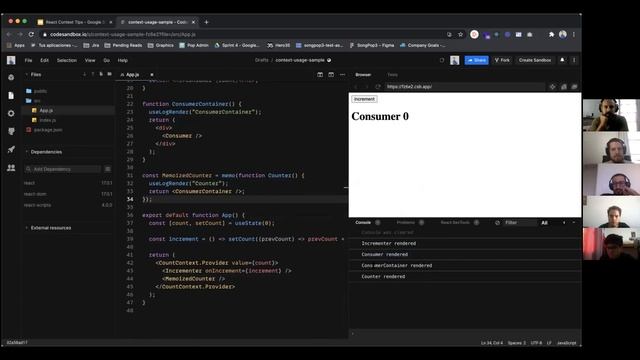
Task: Click the blue Share button
Action: pos(476,60)
